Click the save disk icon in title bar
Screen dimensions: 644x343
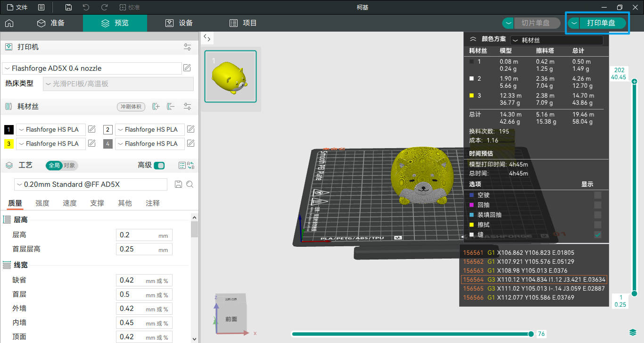pos(68,8)
